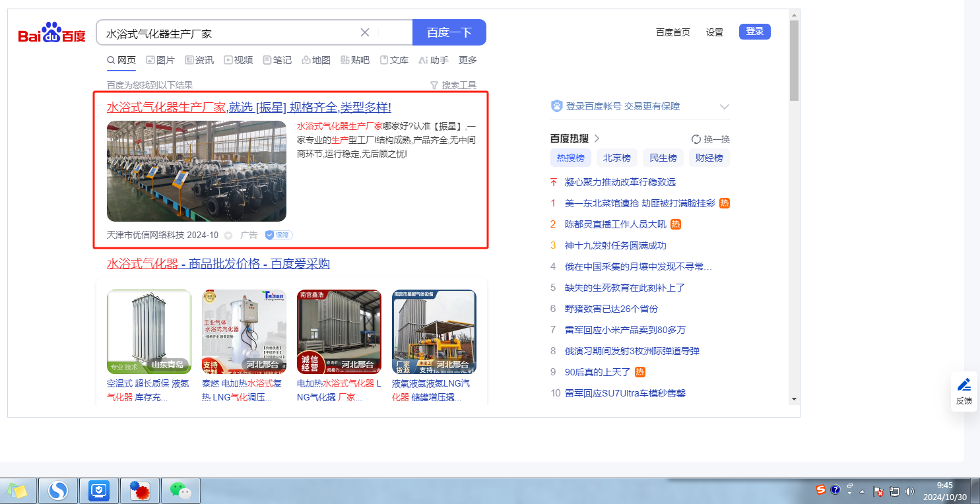Switch to the 贴吧 tab
The image size is (980, 504).
pos(355,60)
